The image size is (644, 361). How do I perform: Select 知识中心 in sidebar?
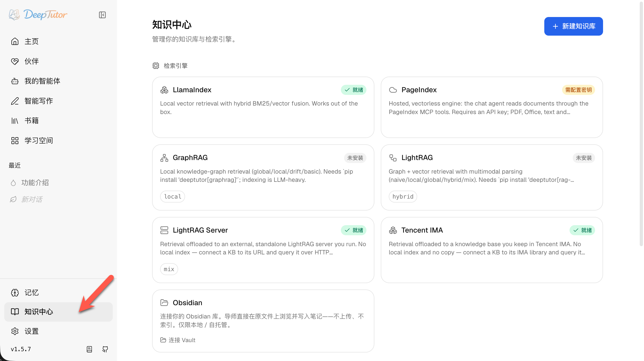pos(58,312)
